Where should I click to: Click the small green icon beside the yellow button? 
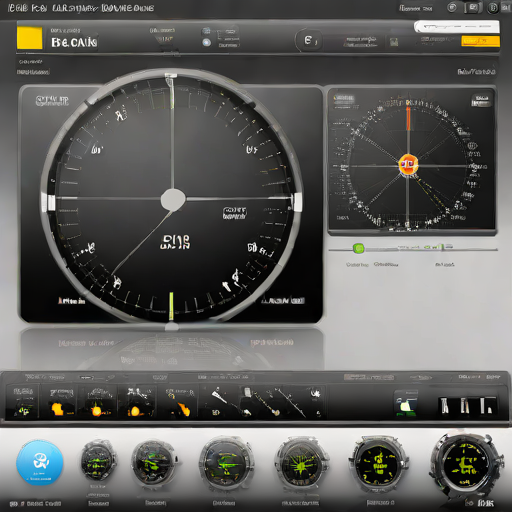[x=394, y=42]
